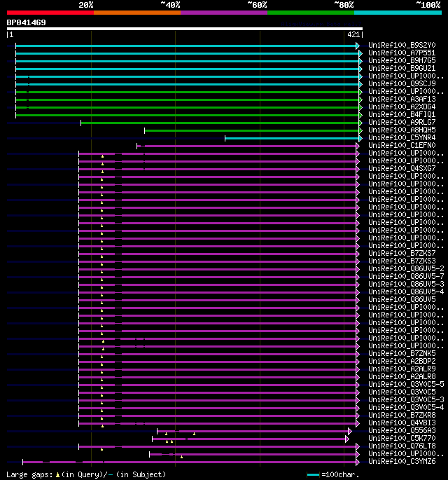Select the UniRef100_Q86UV5-3 label
This screenshot has height=480, width=448.
coord(406,284)
